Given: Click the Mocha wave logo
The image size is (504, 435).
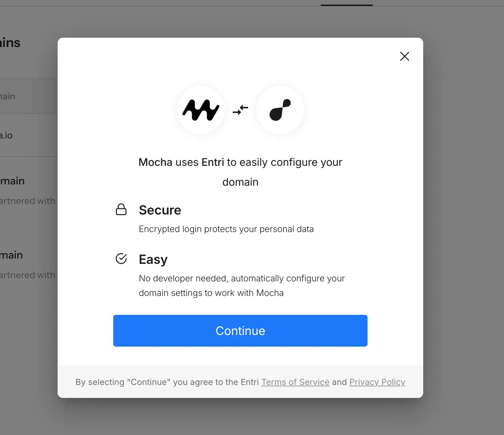Looking at the screenshot, I should (x=201, y=110).
